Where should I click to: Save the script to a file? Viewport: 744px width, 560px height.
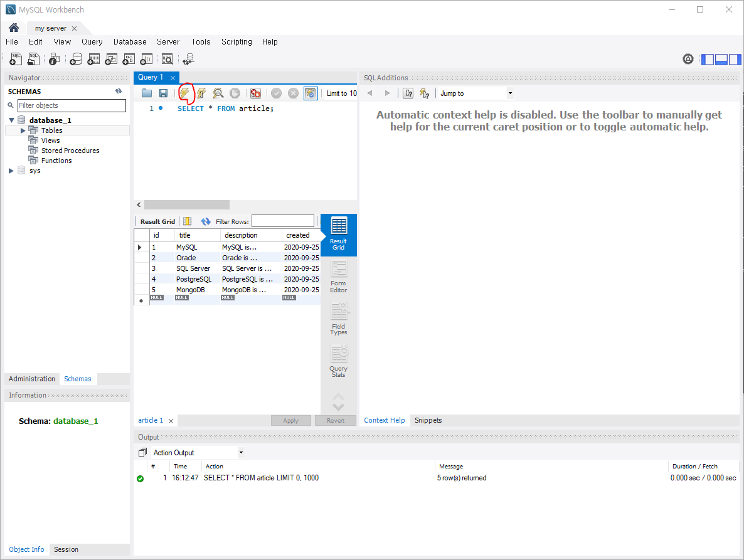163,93
